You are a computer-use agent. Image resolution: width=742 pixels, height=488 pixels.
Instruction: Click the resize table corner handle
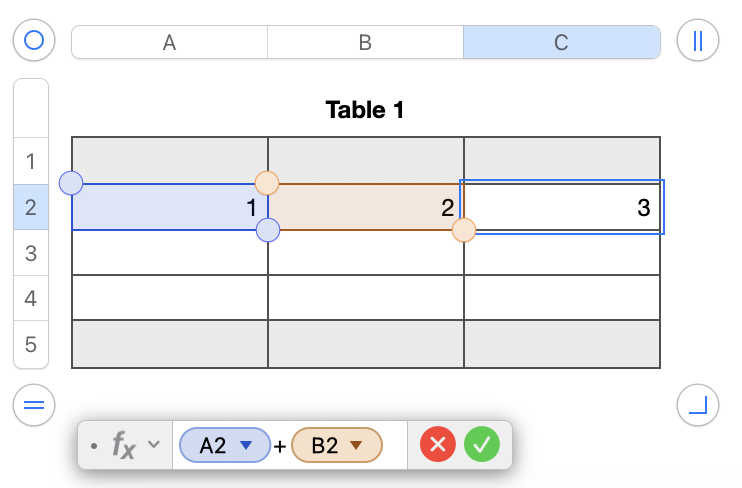697,405
